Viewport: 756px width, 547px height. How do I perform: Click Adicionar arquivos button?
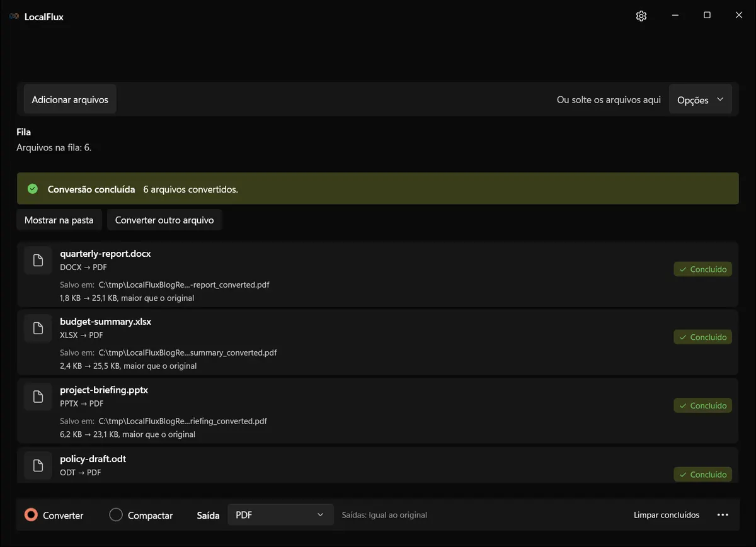[x=70, y=99]
